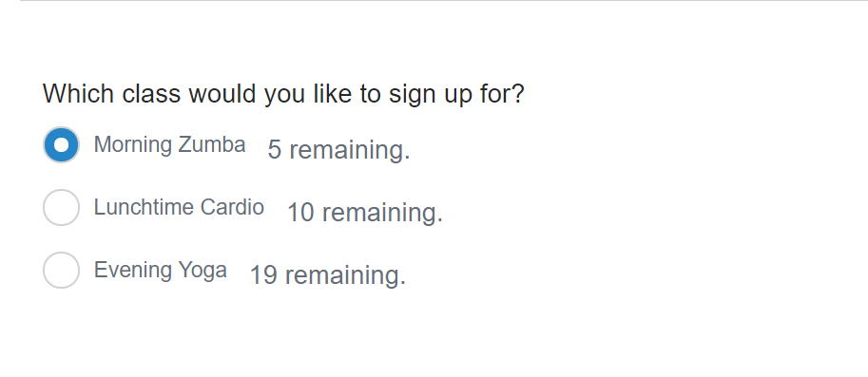Sign up for the class with 19 spots remaining
Image resolution: width=868 pixels, height=377 pixels.
(x=61, y=271)
